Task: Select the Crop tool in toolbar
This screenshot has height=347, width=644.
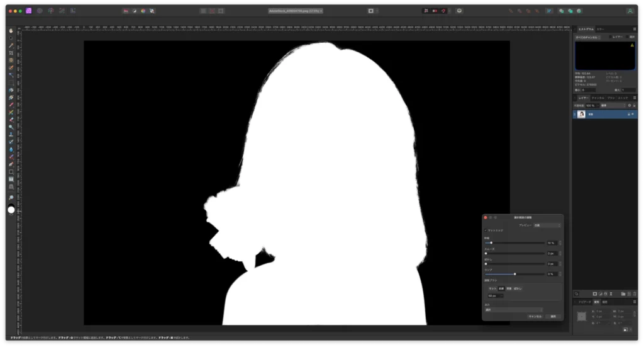Action: coord(11,53)
